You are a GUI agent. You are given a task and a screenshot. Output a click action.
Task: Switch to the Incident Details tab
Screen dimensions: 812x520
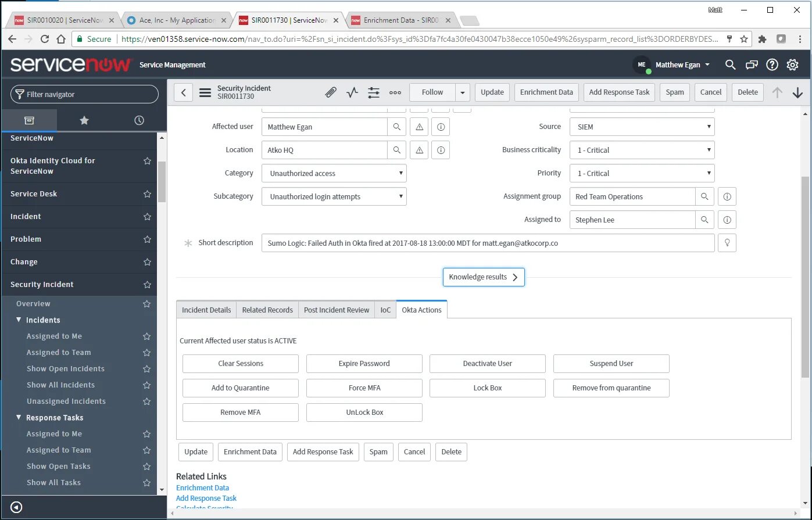click(206, 310)
